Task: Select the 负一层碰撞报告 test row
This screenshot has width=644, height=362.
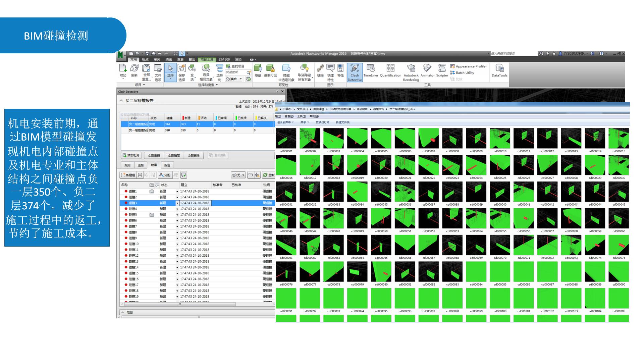Action: 198,130
